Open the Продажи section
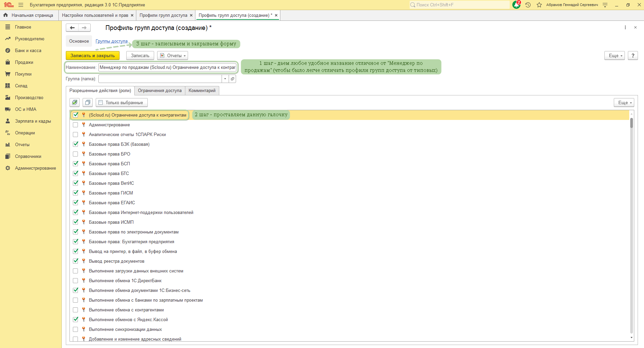644x348 pixels. coord(24,62)
